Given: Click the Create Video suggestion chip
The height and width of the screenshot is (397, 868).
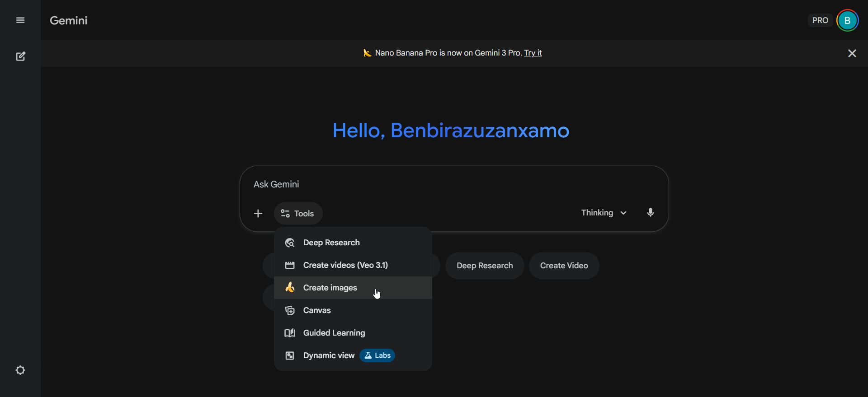Looking at the screenshot, I should (564, 266).
